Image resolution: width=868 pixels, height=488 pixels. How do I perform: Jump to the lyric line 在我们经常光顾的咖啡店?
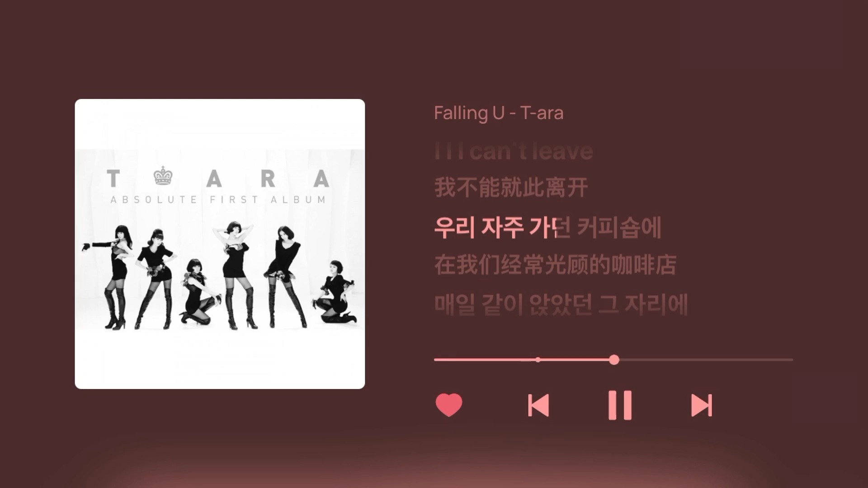pos(555,265)
